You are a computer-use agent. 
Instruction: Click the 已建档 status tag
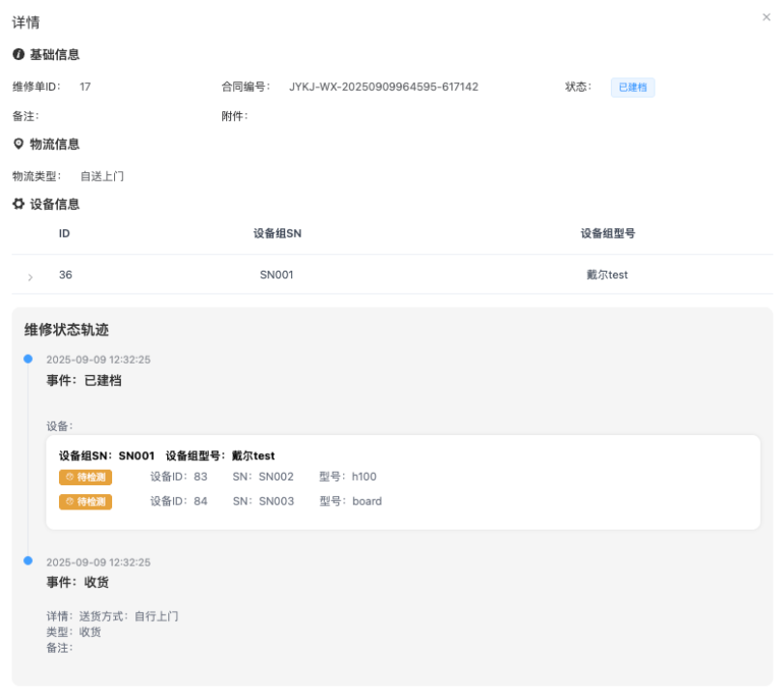[x=632, y=87]
